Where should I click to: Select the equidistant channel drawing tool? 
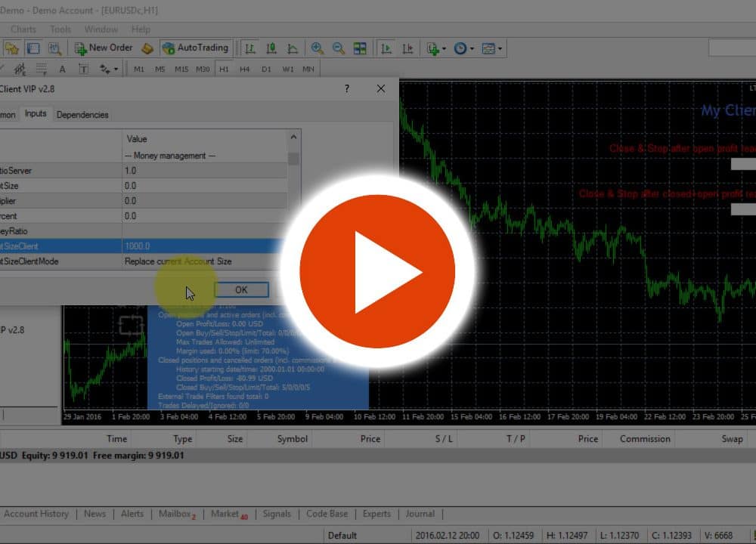coord(20,69)
